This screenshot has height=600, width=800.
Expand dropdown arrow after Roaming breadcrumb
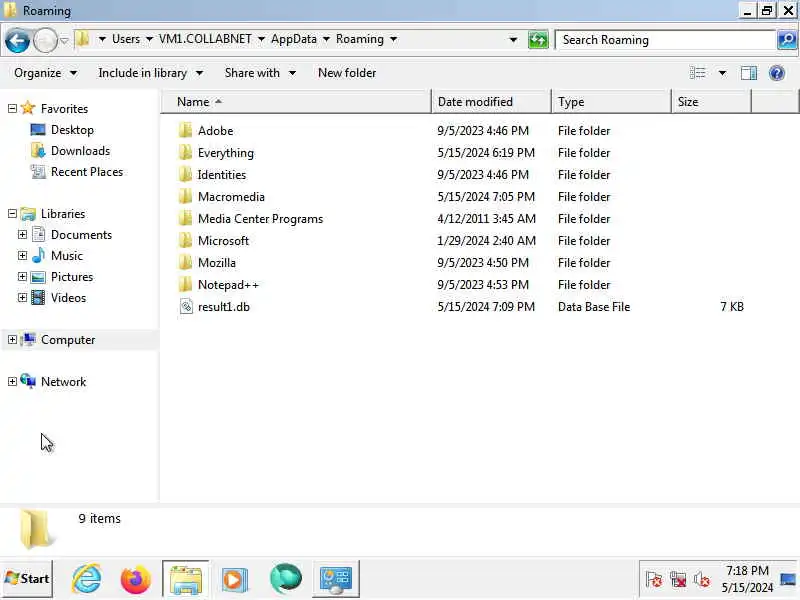pyautogui.click(x=393, y=39)
